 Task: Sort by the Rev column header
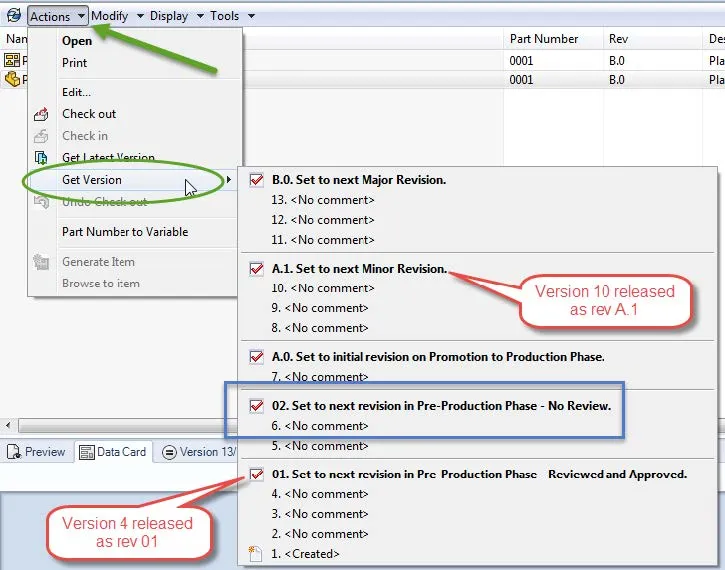pos(652,39)
